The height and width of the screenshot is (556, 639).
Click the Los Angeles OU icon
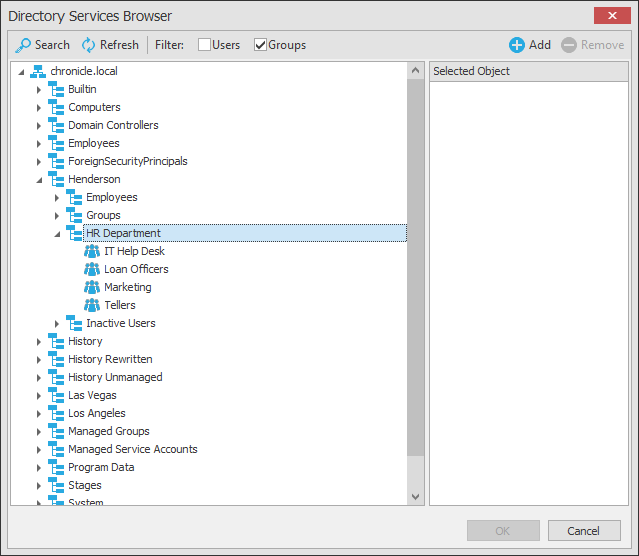(56, 413)
